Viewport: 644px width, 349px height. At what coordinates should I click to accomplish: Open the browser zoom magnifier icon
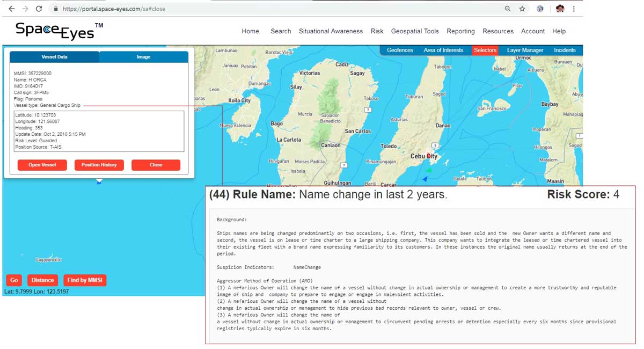508,9
